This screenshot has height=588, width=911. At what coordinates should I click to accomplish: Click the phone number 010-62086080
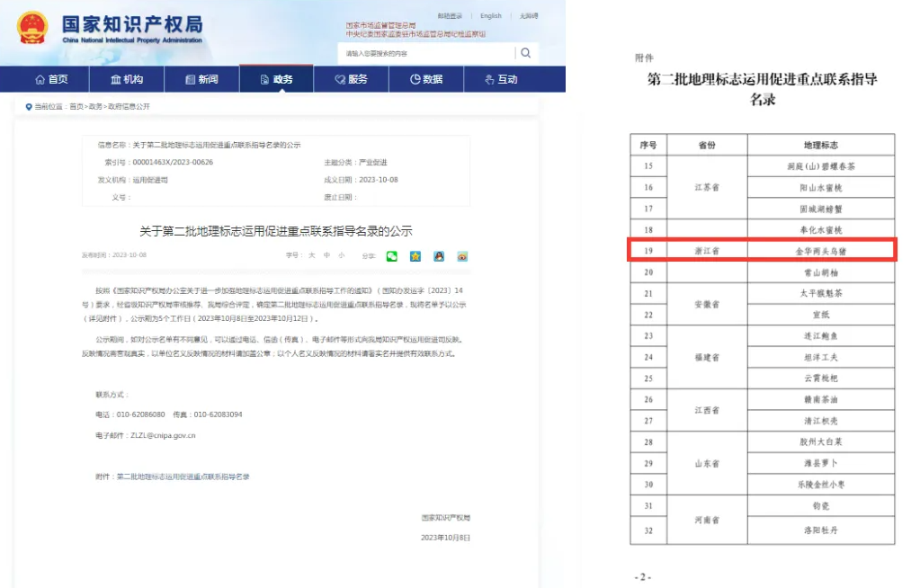click(141, 414)
